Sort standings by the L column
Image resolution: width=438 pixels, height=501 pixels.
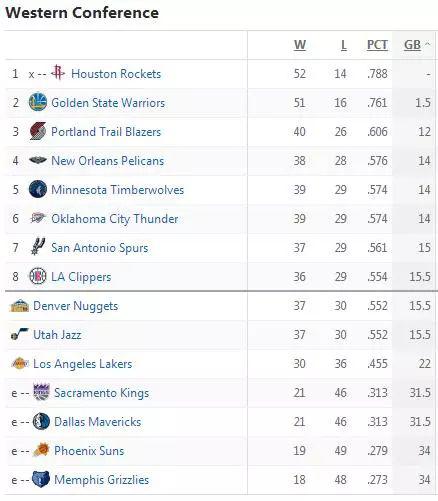point(344,45)
